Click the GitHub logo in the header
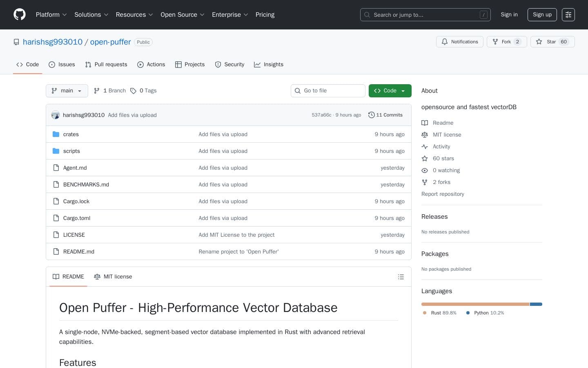Viewport: 588px width, 368px height. [20, 14]
